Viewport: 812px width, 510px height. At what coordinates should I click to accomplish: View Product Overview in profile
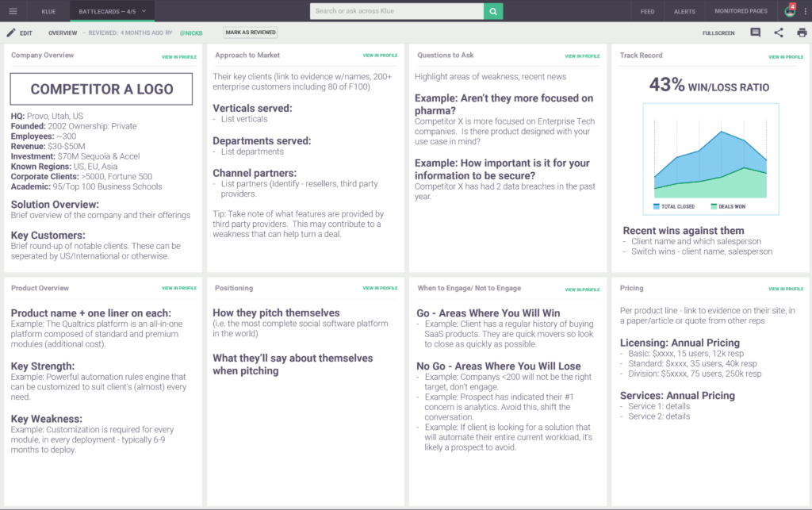pos(179,288)
